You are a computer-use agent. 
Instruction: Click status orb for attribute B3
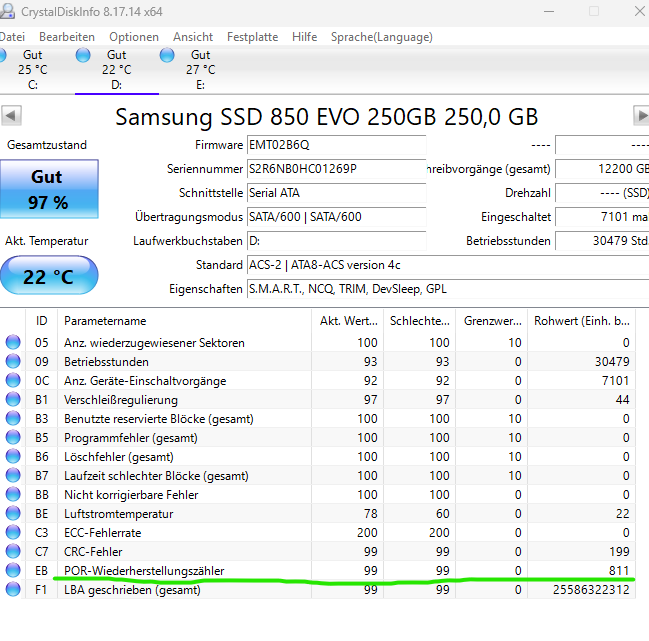pos(13,418)
